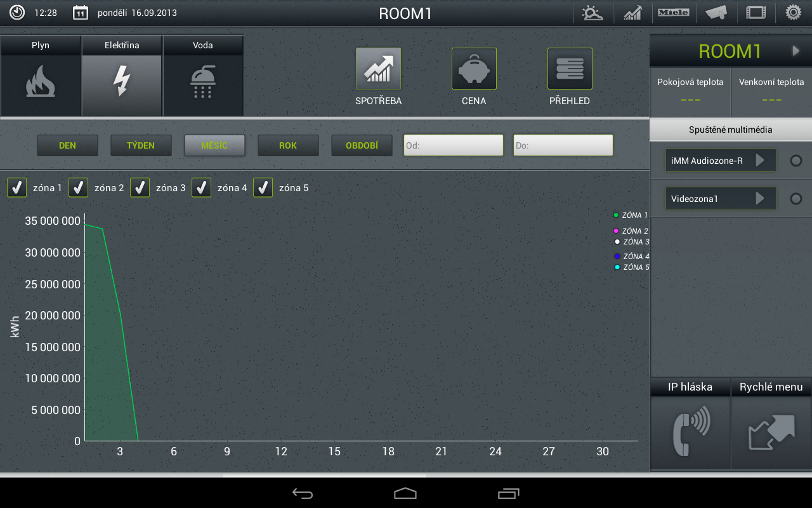
Task: Click the 35 000 000 axis label
Action: coord(53,221)
